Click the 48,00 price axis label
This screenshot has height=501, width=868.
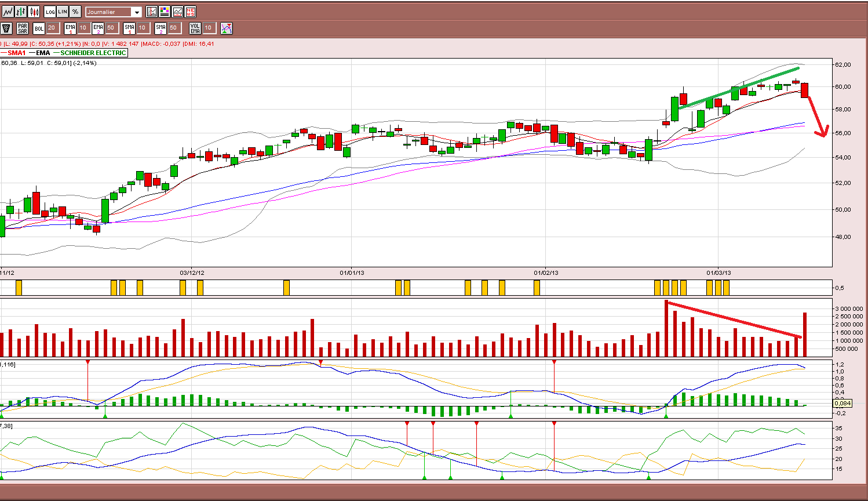coord(844,237)
